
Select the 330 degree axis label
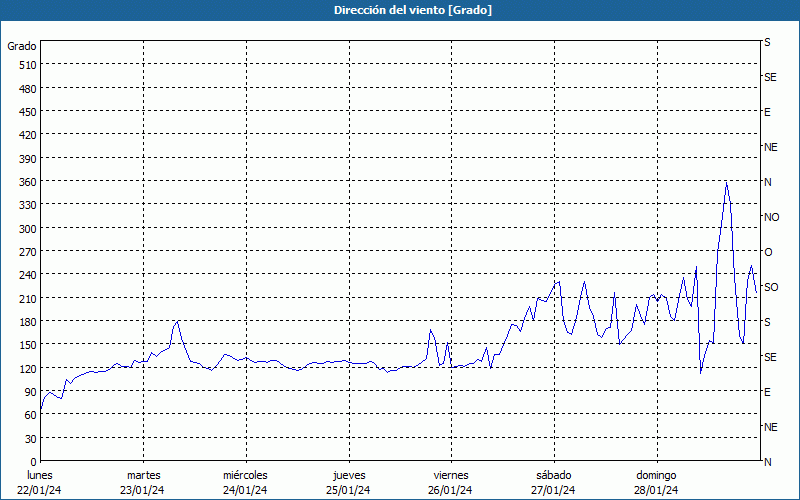[28, 206]
